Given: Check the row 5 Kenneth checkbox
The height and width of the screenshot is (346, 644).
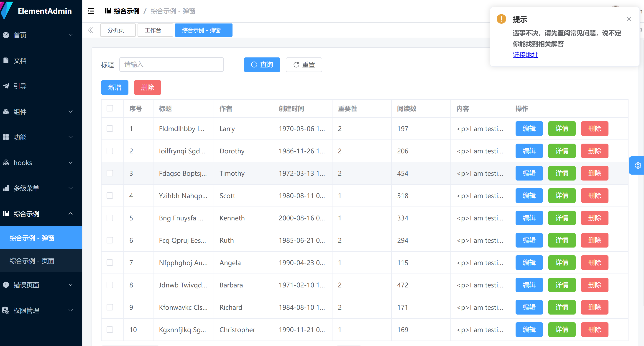Looking at the screenshot, I should pyautogui.click(x=110, y=218).
